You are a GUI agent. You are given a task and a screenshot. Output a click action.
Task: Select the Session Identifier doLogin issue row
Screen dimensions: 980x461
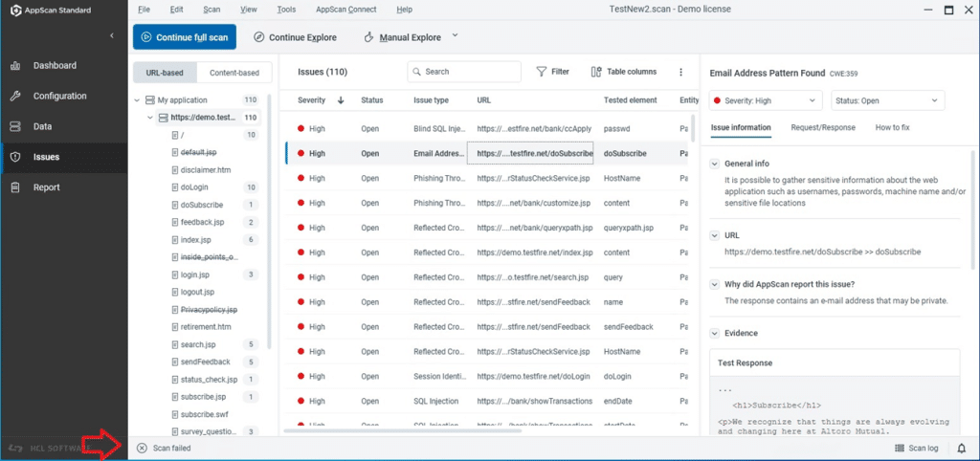click(x=486, y=377)
